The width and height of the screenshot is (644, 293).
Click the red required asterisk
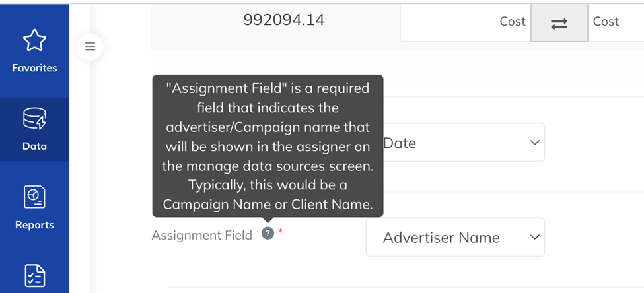point(281,232)
